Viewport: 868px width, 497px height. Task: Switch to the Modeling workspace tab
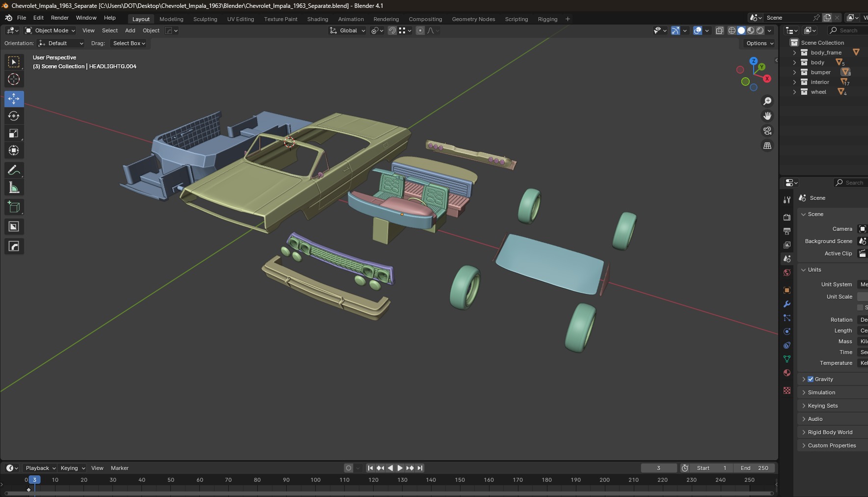pos(171,19)
